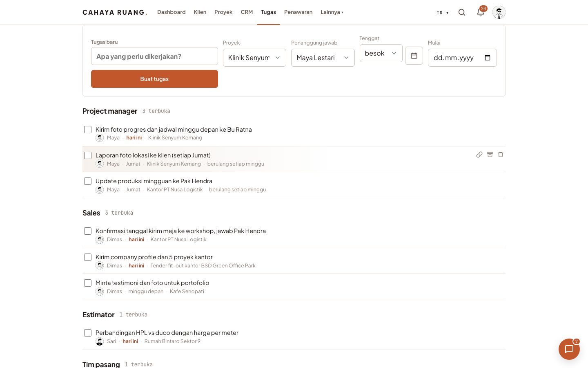Open user profile avatar in header

[x=499, y=12]
